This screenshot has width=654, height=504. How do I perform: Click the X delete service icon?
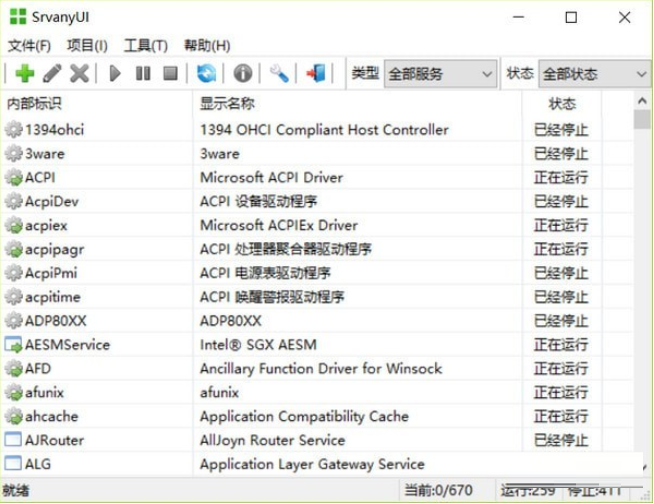click(x=79, y=74)
